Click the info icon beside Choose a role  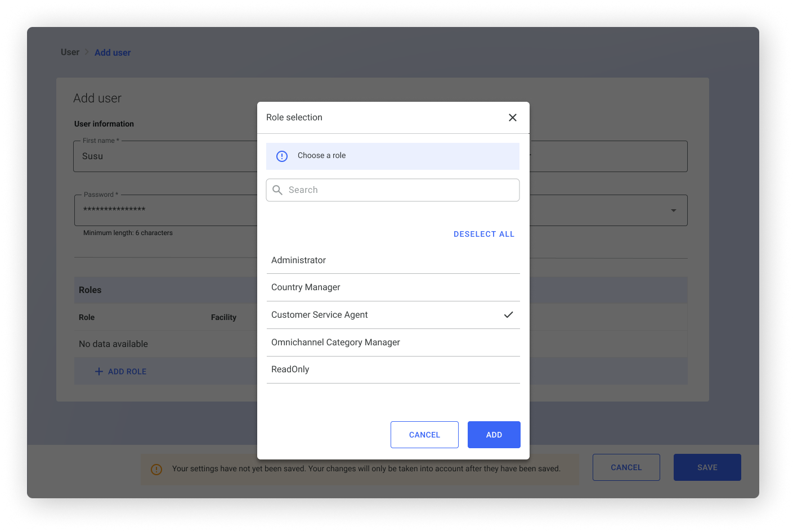[x=282, y=156]
